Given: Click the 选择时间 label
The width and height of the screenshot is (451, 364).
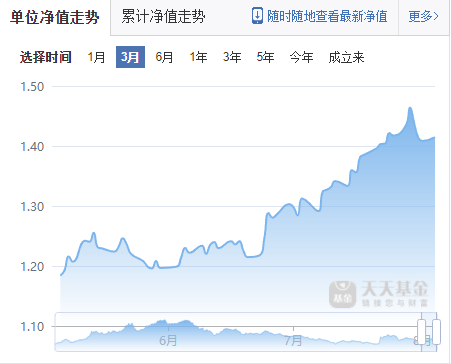Looking at the screenshot, I should pos(46,57).
